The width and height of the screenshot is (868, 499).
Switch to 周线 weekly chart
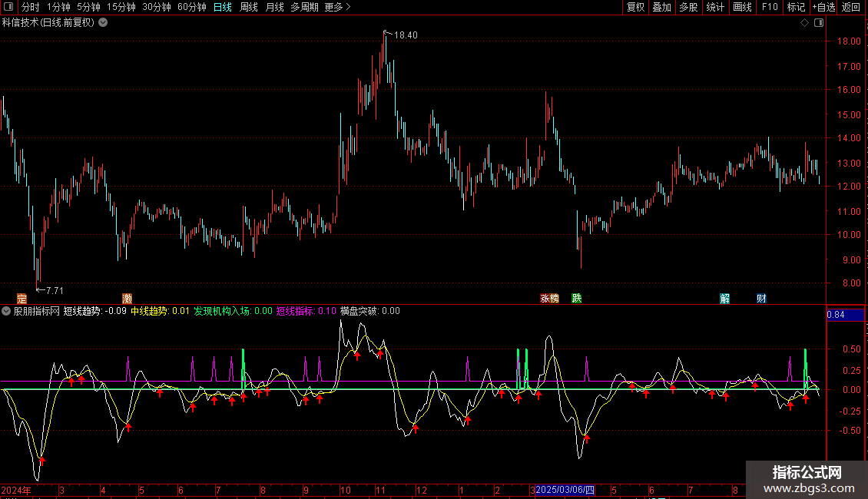pos(249,7)
